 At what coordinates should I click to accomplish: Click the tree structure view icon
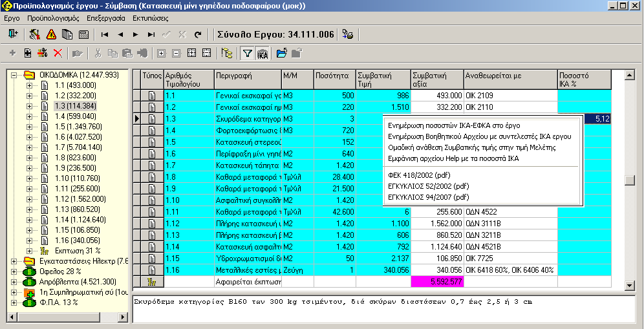[x=226, y=54]
